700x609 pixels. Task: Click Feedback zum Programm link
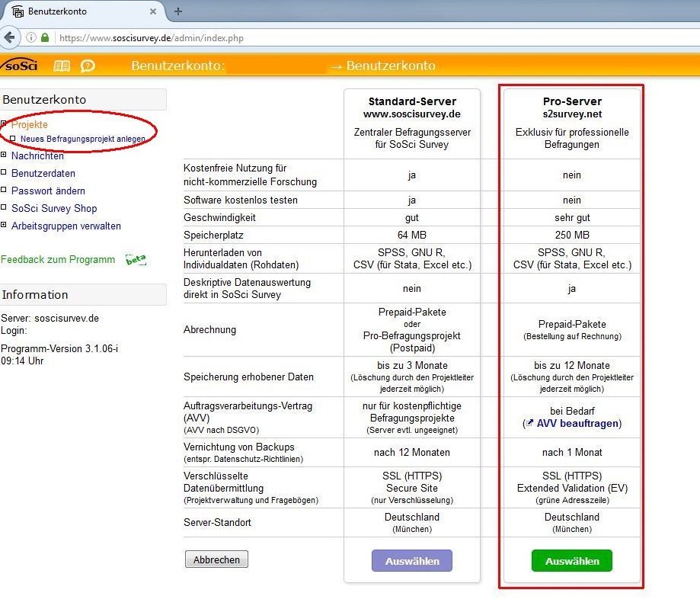58,260
